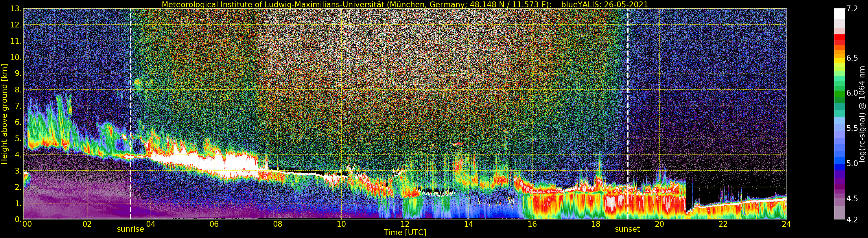Click the height axis tick label 6
The image size is (868, 238).
18,122
